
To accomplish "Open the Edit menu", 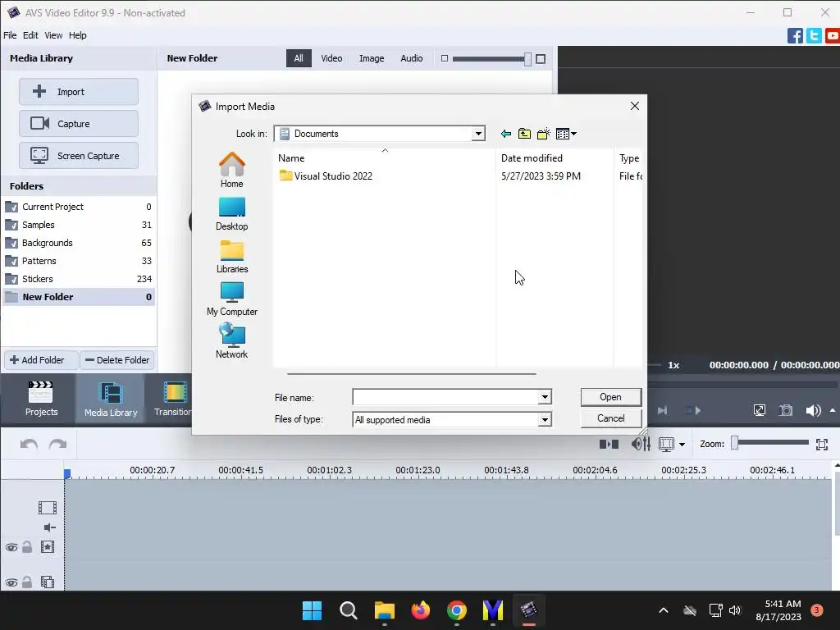I will tap(30, 35).
